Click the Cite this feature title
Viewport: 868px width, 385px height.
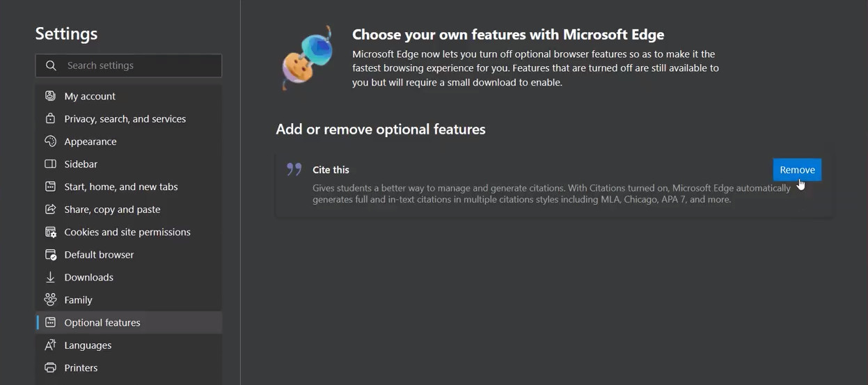click(x=331, y=170)
